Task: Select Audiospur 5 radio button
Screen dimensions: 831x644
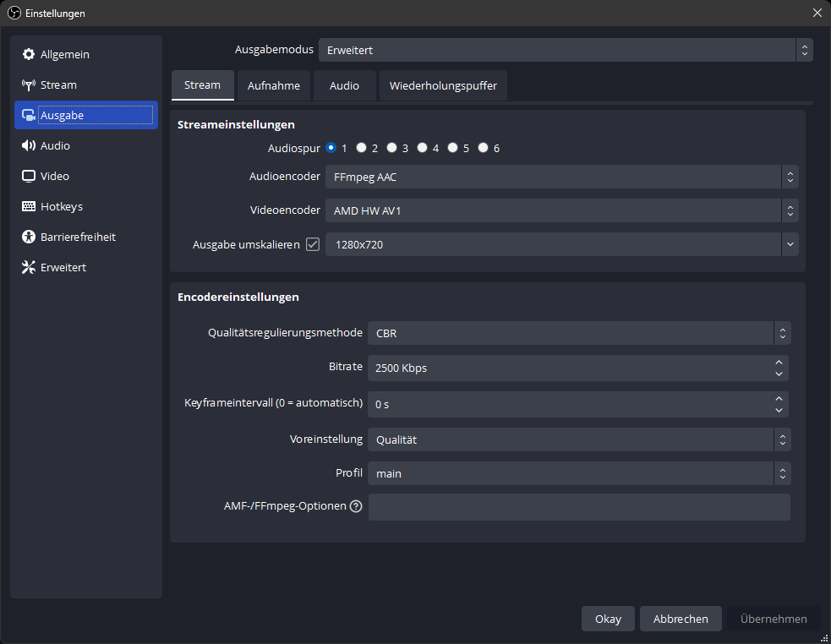Action: [452, 148]
